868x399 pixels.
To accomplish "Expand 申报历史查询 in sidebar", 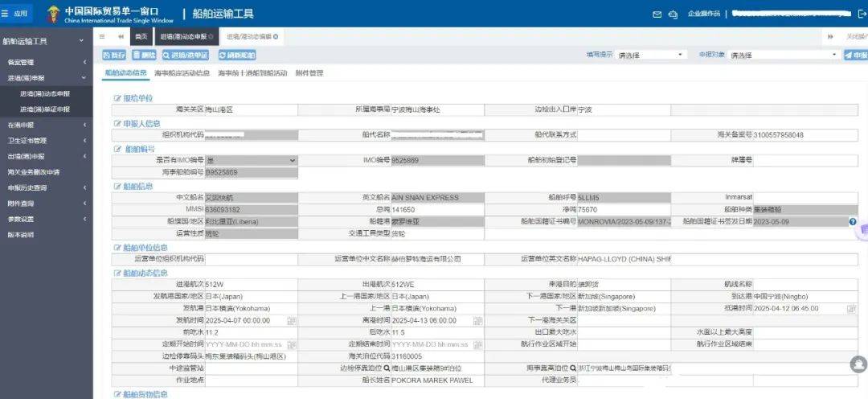I will tap(47, 188).
